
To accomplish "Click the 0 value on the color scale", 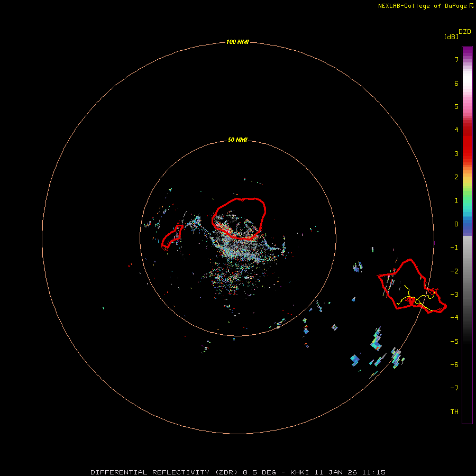I will (456, 224).
